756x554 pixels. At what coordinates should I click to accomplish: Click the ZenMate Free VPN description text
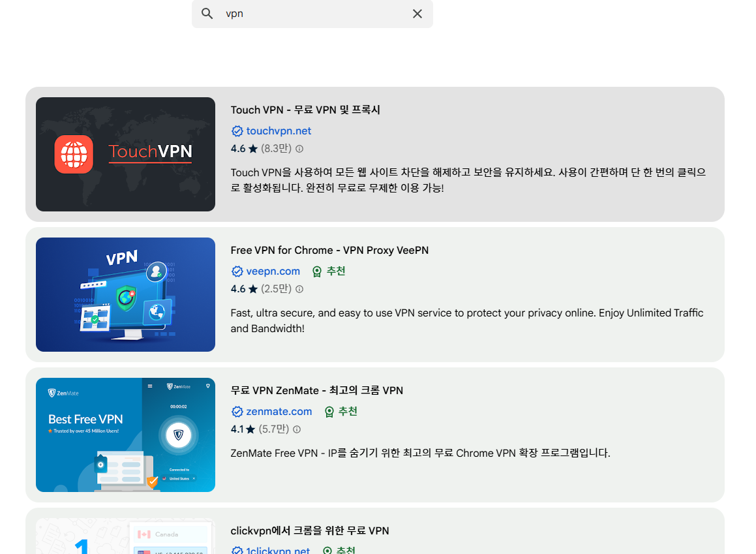(x=421, y=454)
